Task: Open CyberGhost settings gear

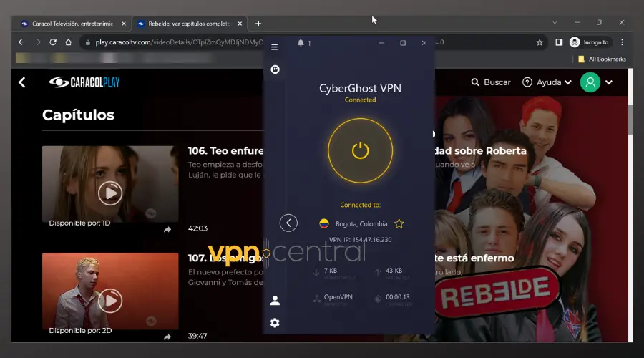Action: 275,323
